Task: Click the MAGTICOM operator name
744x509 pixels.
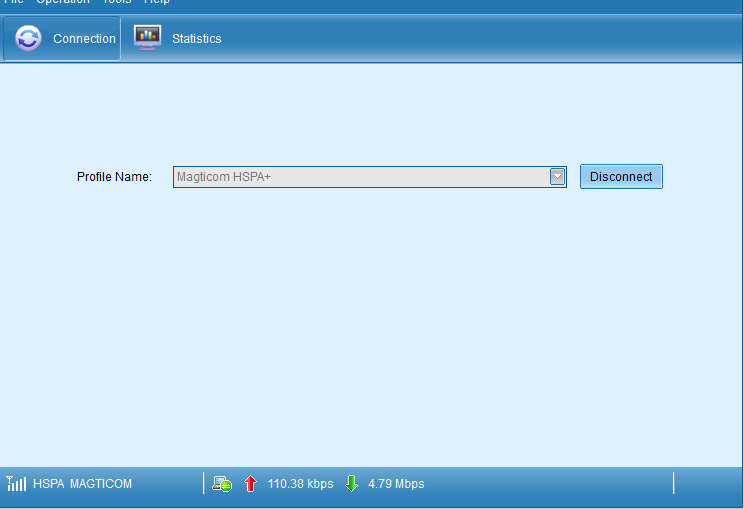Action: tap(101, 484)
